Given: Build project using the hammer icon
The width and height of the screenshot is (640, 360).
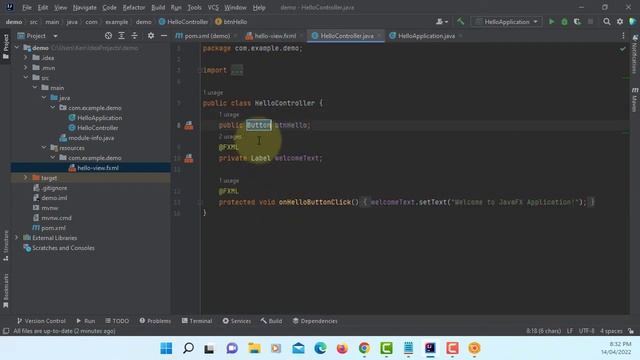Looking at the screenshot, I should point(460,22).
